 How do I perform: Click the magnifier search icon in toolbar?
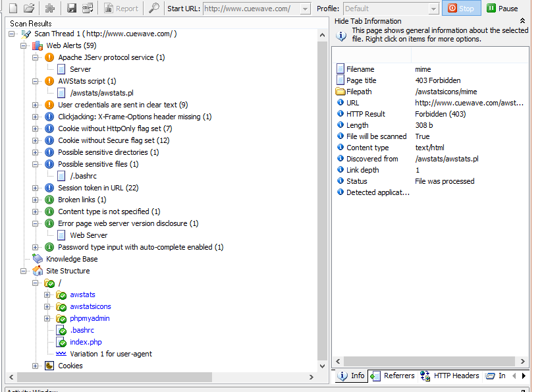point(154,8)
